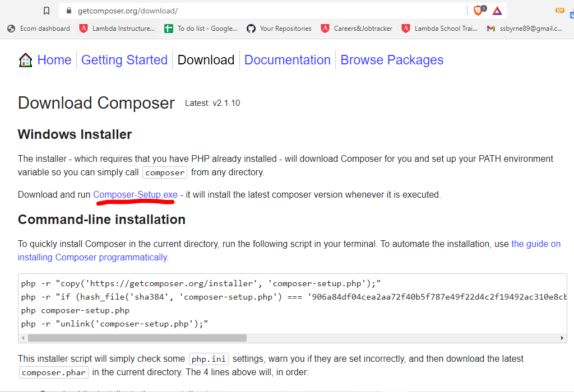Open the Gmail ssbyrne89 bookmark
The image size is (574, 392).
(525, 29)
